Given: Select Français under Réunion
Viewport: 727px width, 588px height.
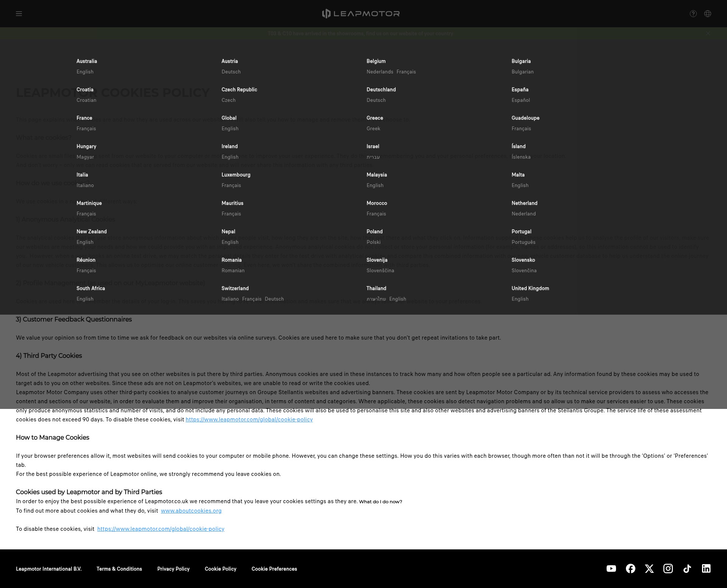Looking at the screenshot, I should [86, 270].
